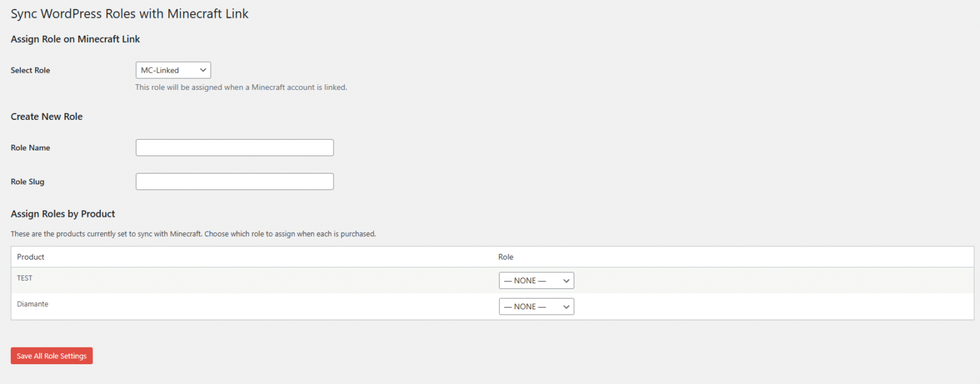
Task: Click the Product column header
Action: [31, 257]
